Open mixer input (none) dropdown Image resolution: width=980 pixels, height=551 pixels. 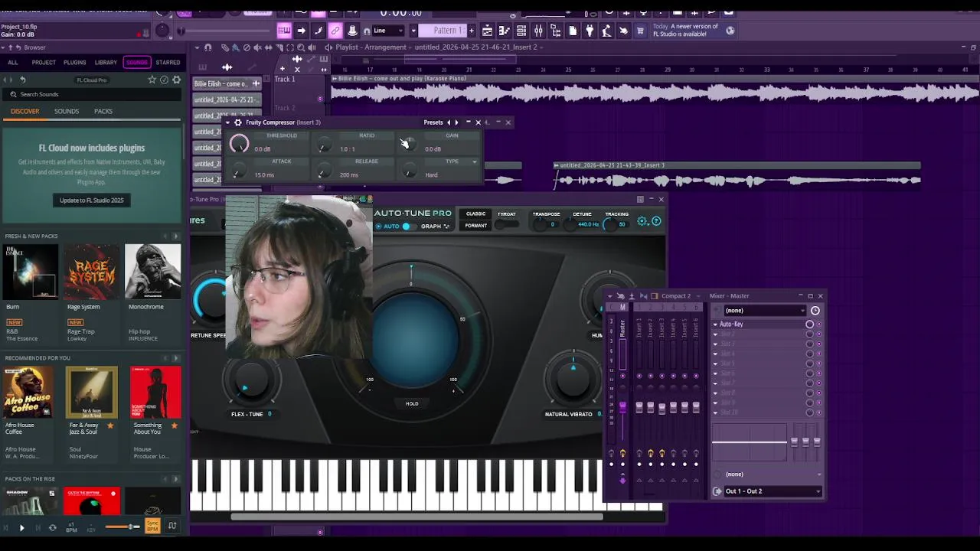(x=766, y=310)
